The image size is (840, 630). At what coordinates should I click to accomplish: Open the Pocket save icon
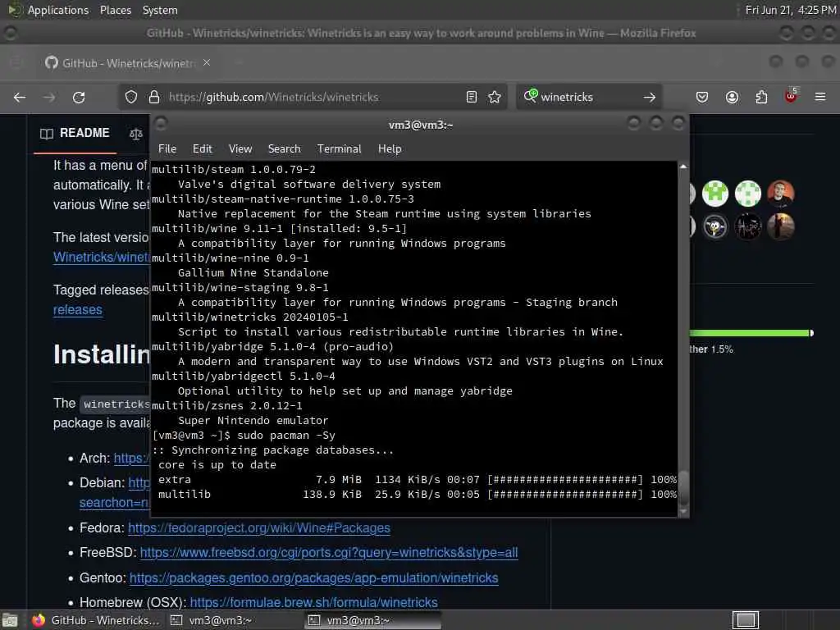(x=702, y=97)
